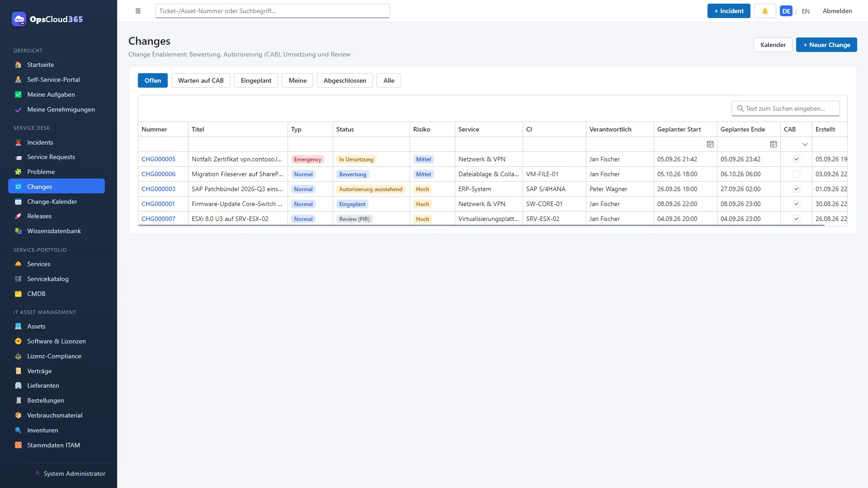Click the Servicekatalog cart icon
Screen dimensions: 868x488
pos(18,279)
